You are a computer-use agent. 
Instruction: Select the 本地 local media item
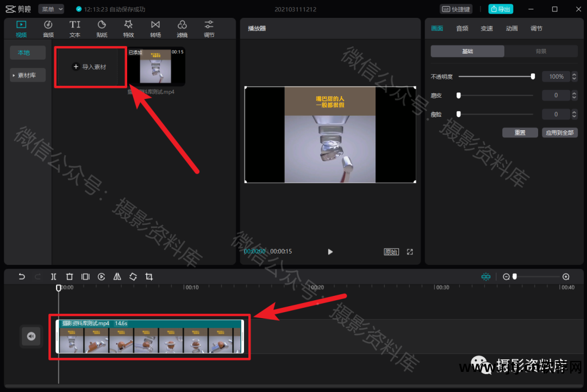click(28, 53)
